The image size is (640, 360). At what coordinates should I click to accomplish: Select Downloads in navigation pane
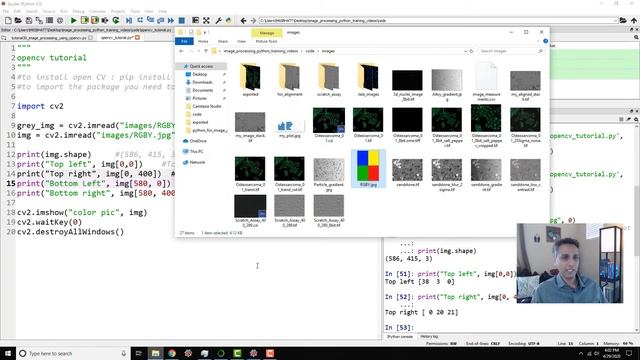[202, 82]
